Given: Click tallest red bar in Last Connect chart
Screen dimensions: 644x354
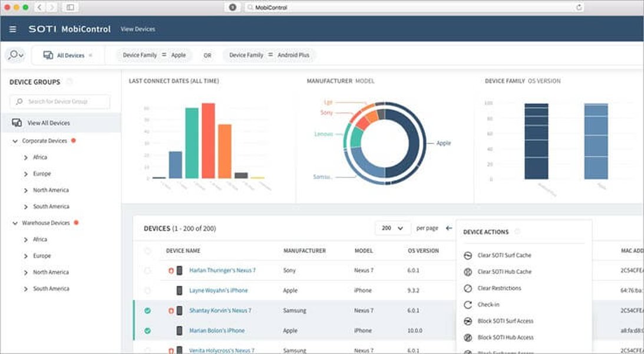Looking at the screenshot, I should [208, 140].
